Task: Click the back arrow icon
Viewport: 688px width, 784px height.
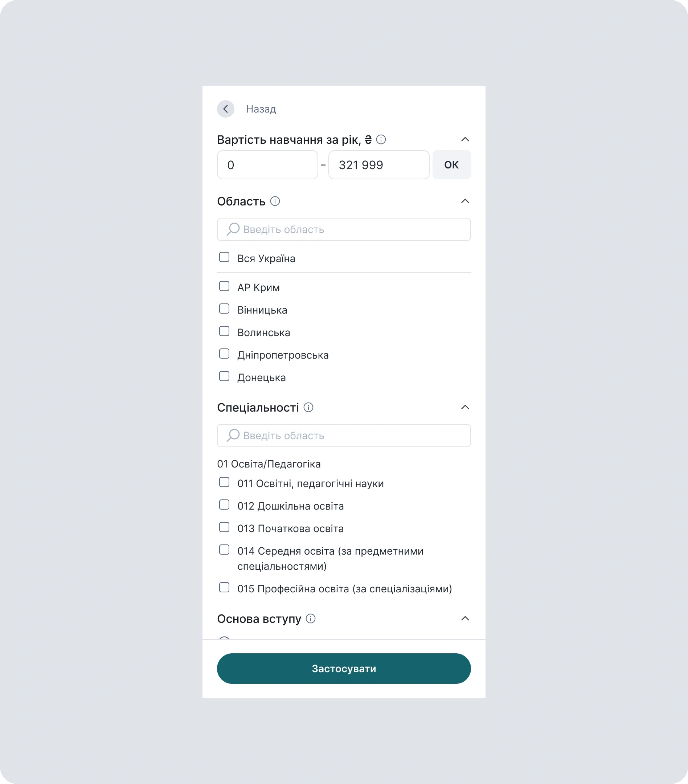Action: click(x=225, y=109)
